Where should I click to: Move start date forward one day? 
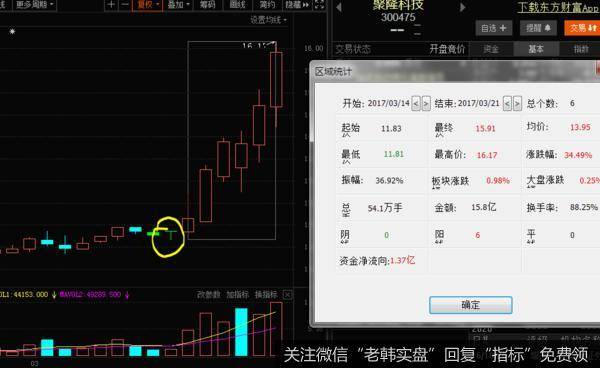click(x=426, y=103)
